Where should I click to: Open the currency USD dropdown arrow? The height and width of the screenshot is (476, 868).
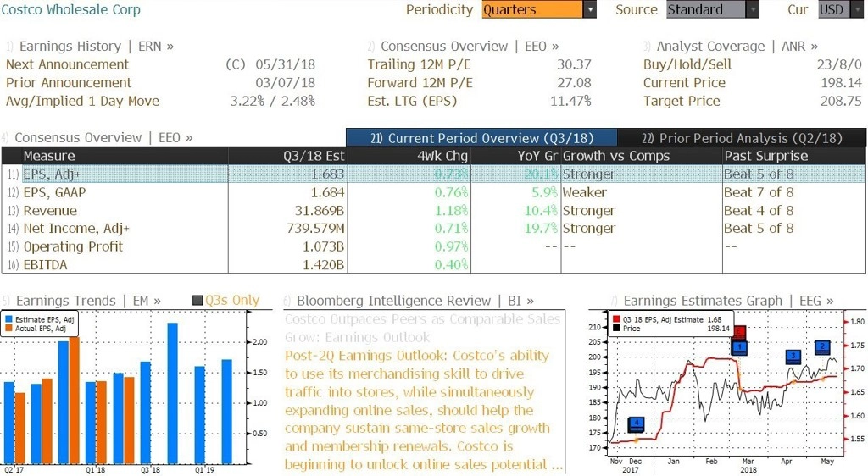859,9
